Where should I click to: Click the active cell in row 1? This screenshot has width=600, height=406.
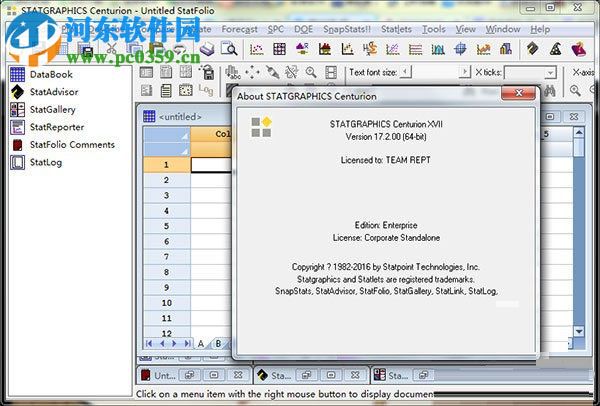click(212, 165)
